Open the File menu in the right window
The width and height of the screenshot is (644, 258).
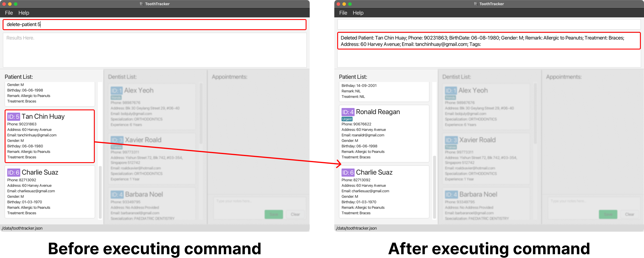pyautogui.click(x=343, y=13)
